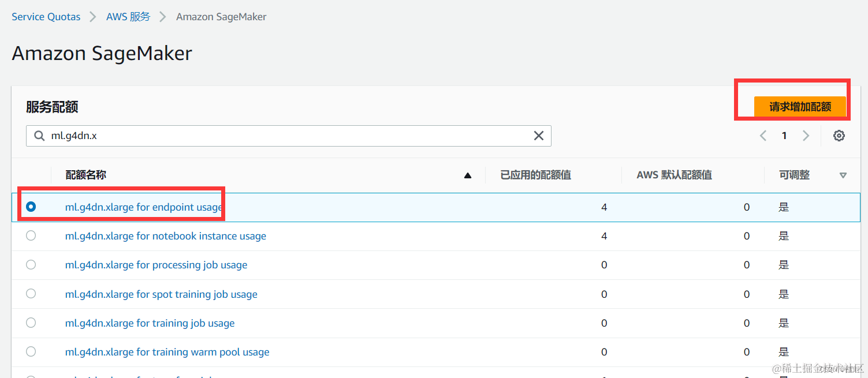The image size is (868, 378).
Task: Click the AWS 默认配额值 column header
Action: (674, 175)
